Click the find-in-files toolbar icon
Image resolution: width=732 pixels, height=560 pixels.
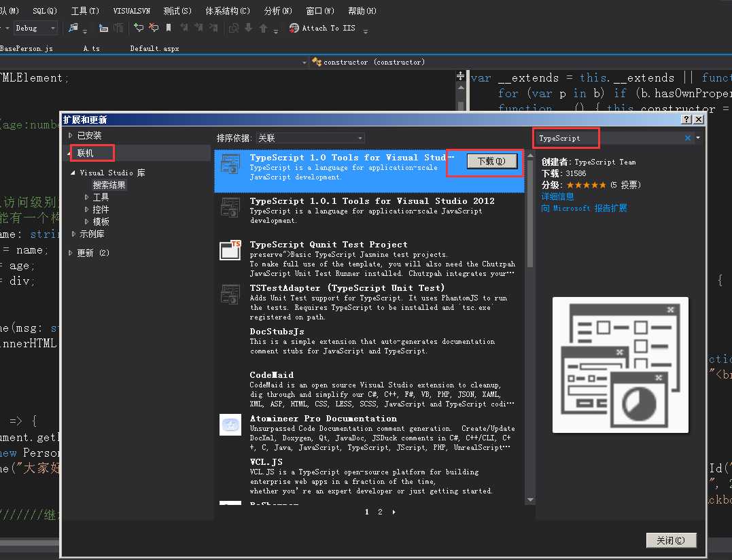[x=73, y=28]
